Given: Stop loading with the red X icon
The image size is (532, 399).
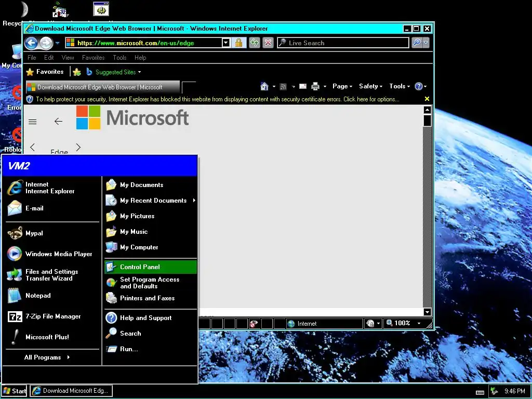Looking at the screenshot, I should coord(268,43).
